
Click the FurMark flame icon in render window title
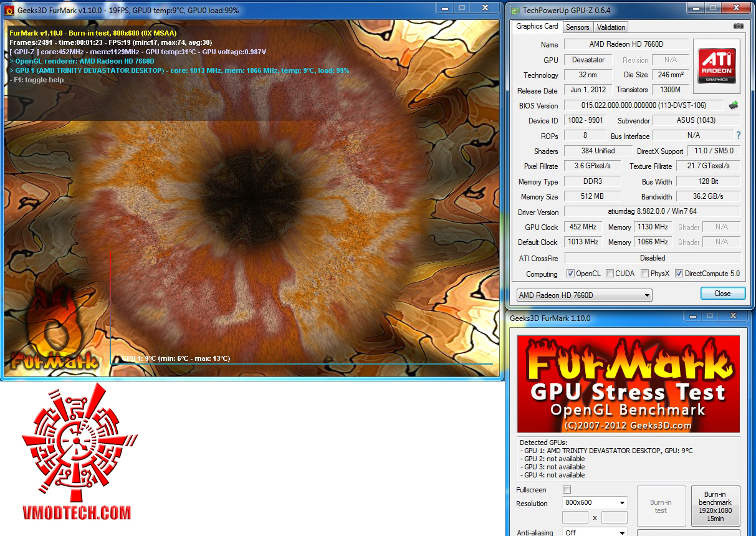pyautogui.click(x=9, y=10)
